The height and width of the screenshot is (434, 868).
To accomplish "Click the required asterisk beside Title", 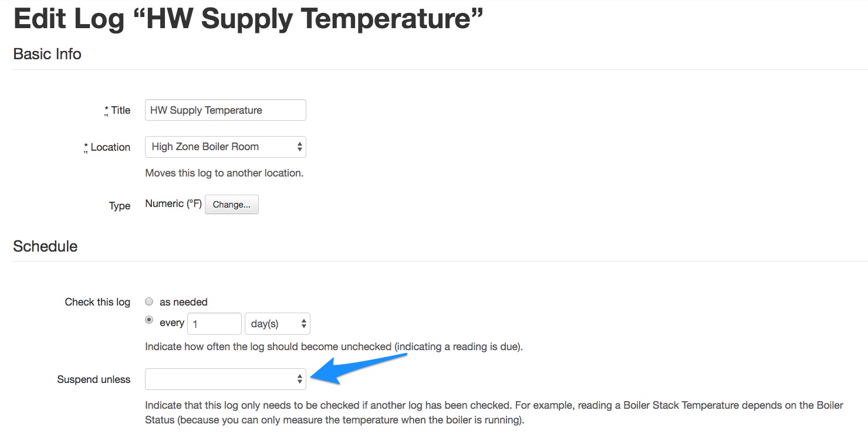I will (x=106, y=110).
